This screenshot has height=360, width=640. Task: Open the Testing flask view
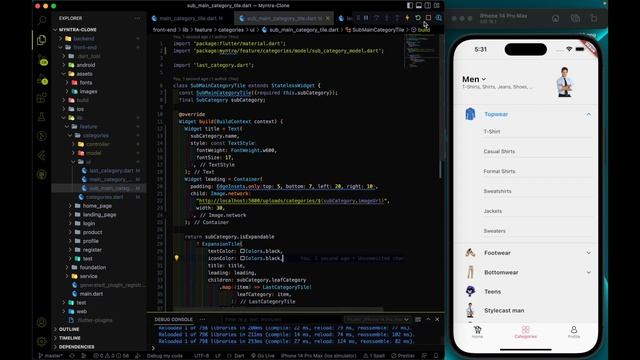[42, 117]
